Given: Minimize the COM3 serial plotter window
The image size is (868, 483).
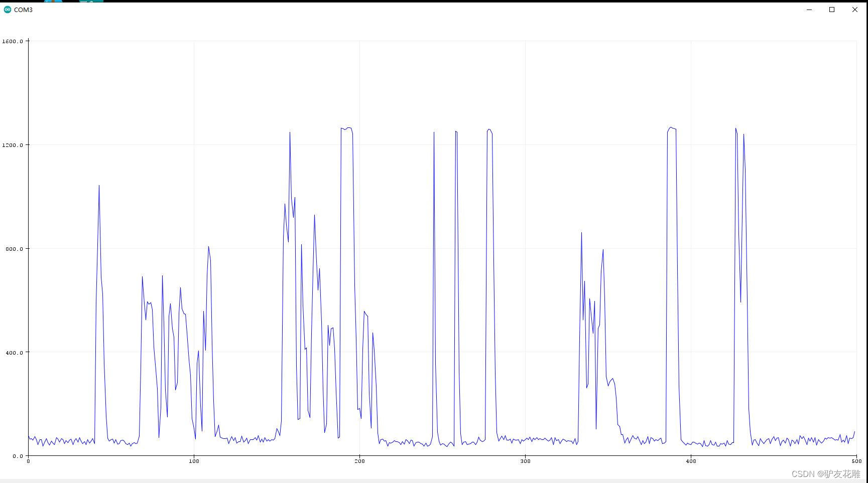Looking at the screenshot, I should pos(809,10).
